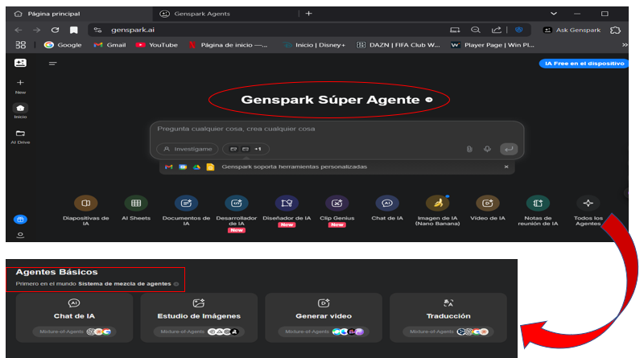Open the Gmail bookmark
This screenshot has width=644, height=358.
109,45
